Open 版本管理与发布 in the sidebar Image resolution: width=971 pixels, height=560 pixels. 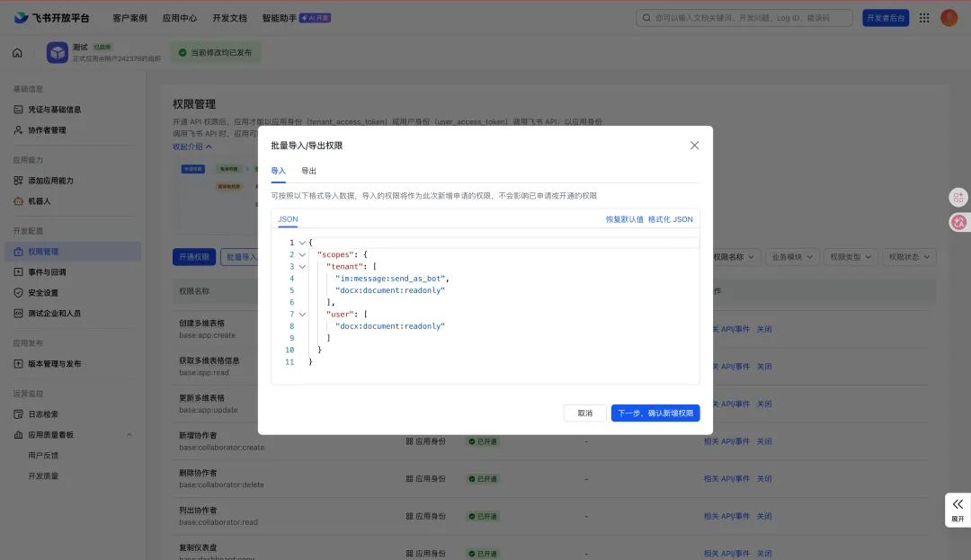click(x=55, y=364)
